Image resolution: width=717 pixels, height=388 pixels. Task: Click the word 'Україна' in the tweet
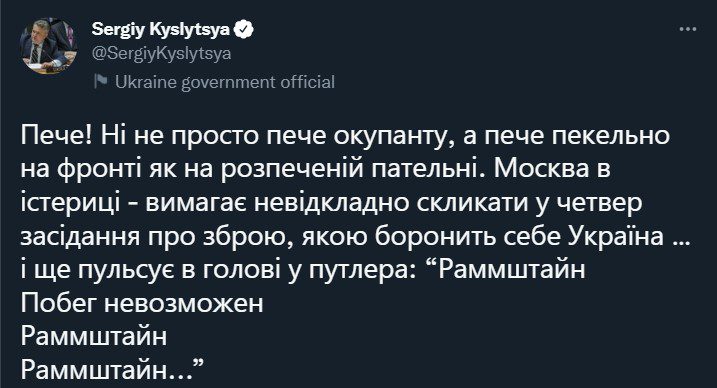(x=616, y=236)
